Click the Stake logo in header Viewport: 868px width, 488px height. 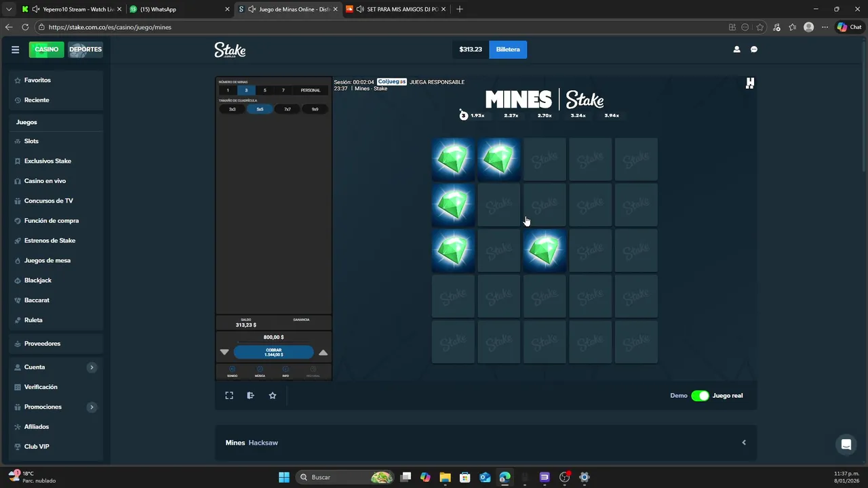coord(230,49)
